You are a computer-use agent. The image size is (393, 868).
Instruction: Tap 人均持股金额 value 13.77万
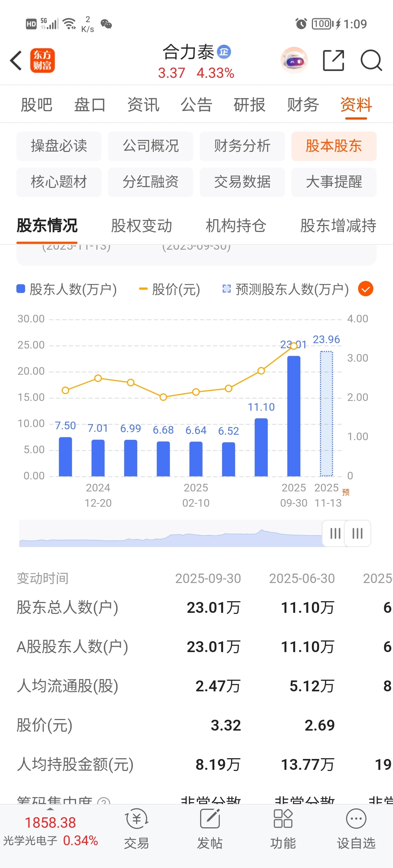308,764
